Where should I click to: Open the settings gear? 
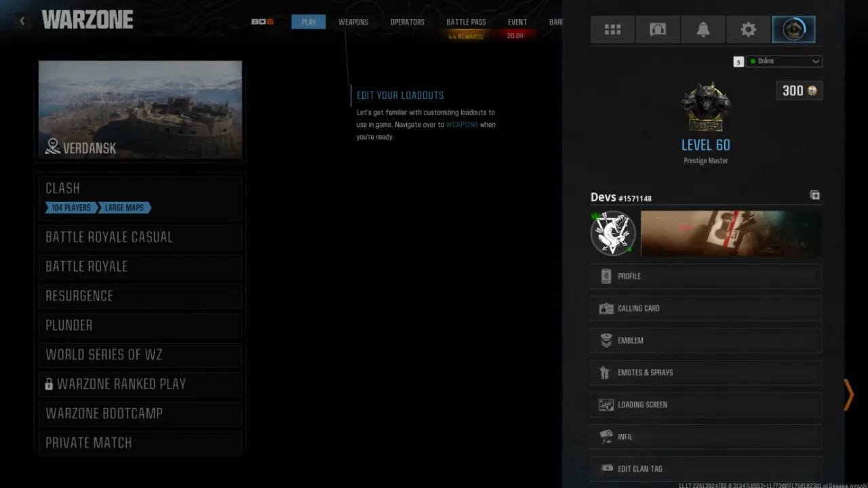(x=748, y=29)
